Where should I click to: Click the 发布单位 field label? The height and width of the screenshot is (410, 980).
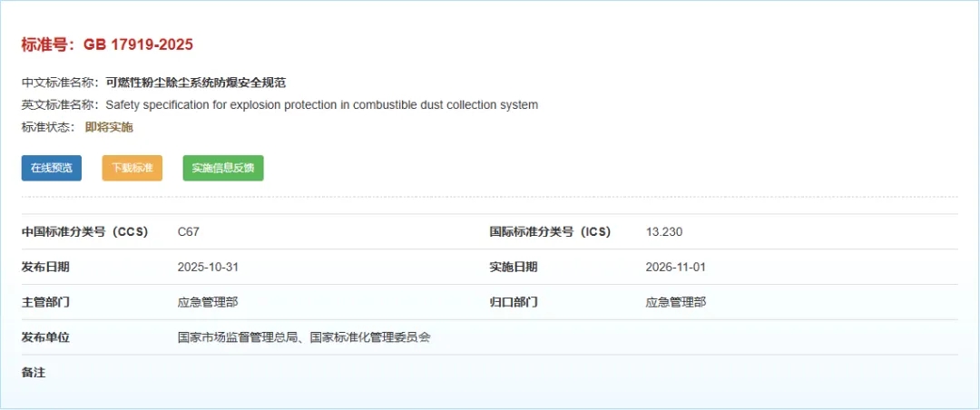(x=45, y=337)
